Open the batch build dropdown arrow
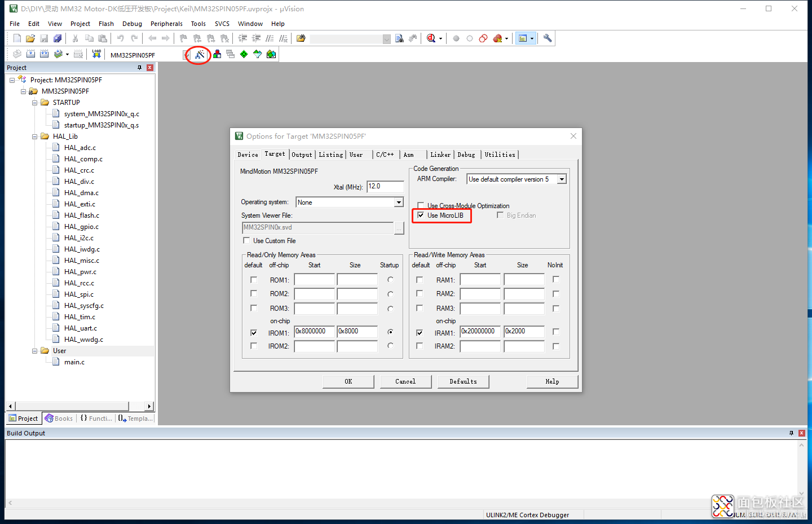This screenshot has height=524, width=812. (x=67, y=54)
